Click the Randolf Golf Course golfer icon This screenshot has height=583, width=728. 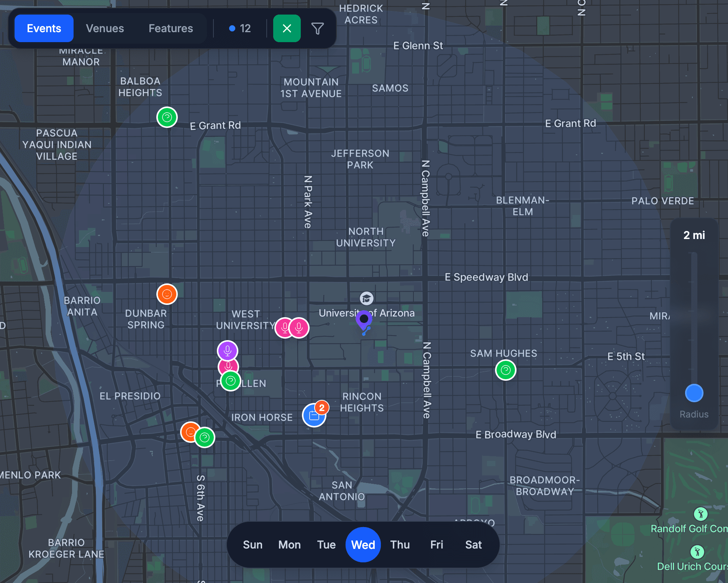[x=700, y=513]
